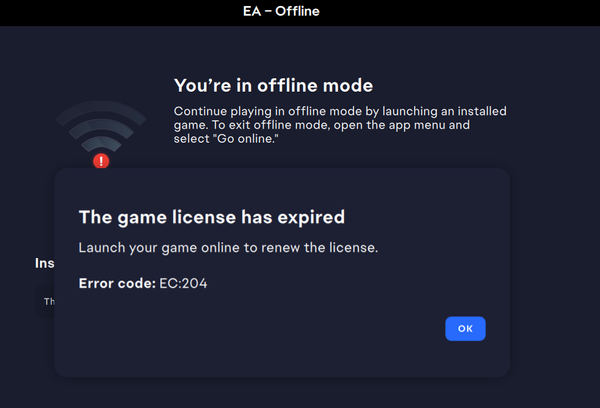Click the OK button in the dialog
This screenshot has height=408, width=600.
(x=465, y=328)
